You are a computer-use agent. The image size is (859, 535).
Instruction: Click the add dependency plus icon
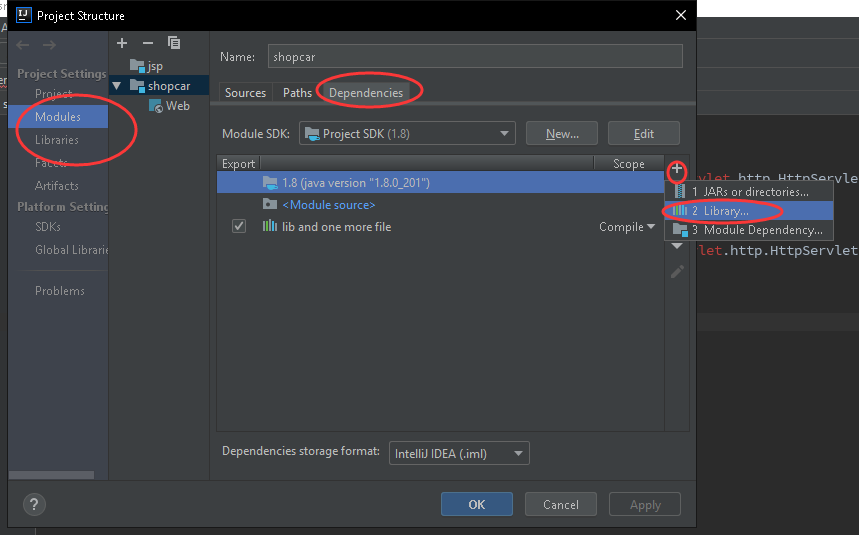click(677, 169)
